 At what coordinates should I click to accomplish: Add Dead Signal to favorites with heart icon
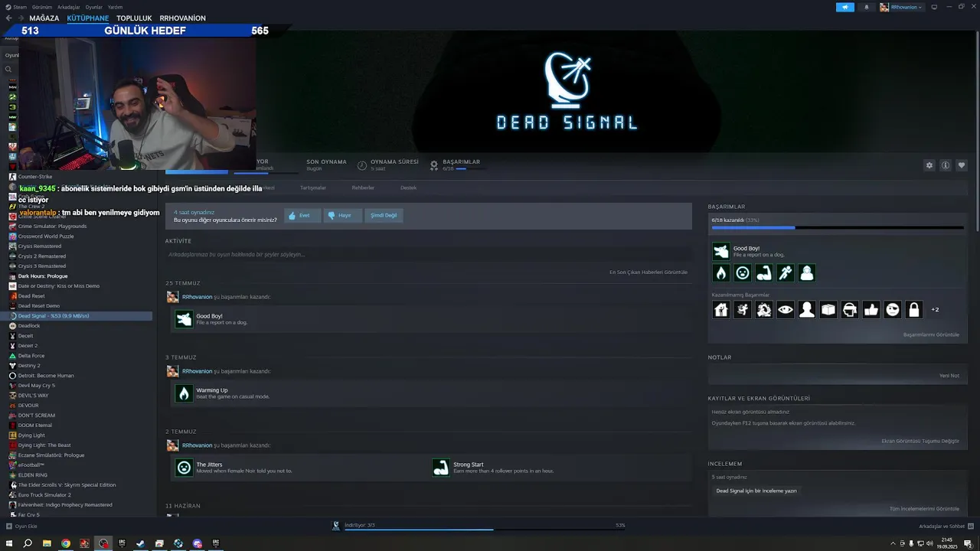click(x=962, y=165)
